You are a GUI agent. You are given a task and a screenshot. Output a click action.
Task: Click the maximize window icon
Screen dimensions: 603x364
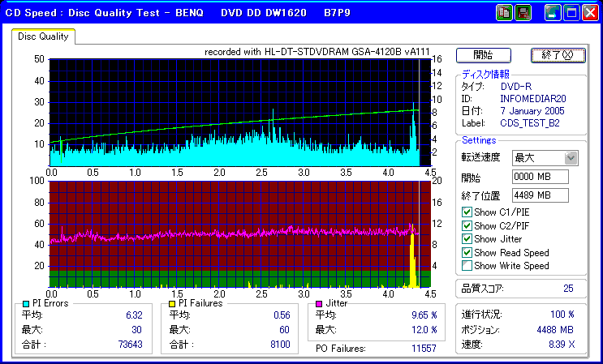[571, 13]
